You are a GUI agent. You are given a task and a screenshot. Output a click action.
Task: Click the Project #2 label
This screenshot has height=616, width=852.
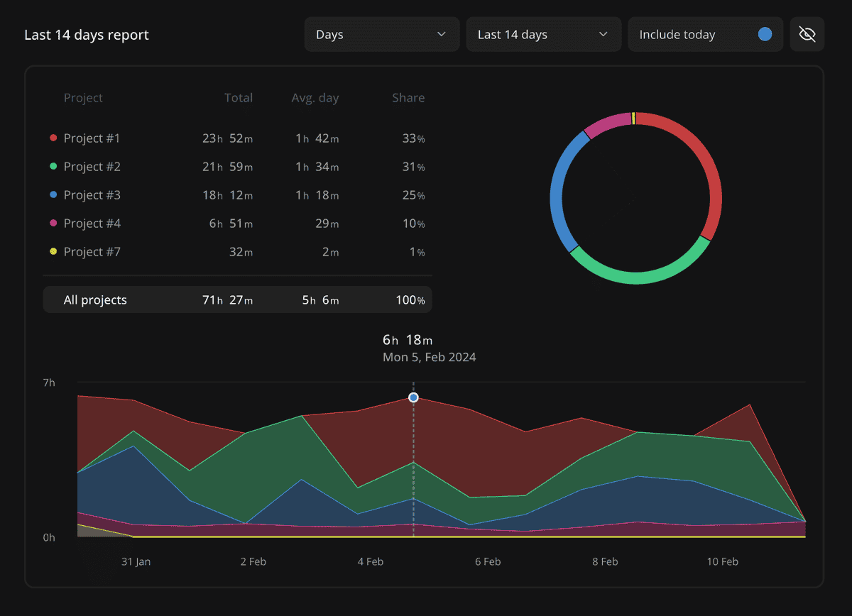click(x=93, y=166)
